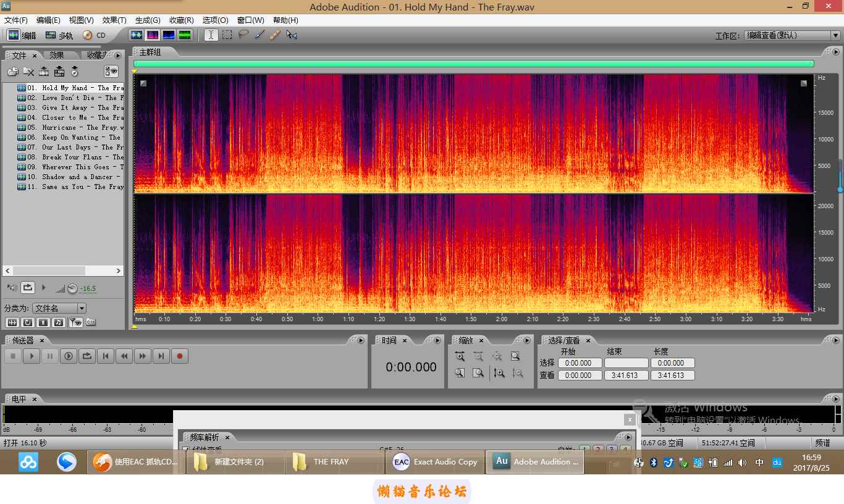Switch to 编辑 edit view

click(22, 35)
